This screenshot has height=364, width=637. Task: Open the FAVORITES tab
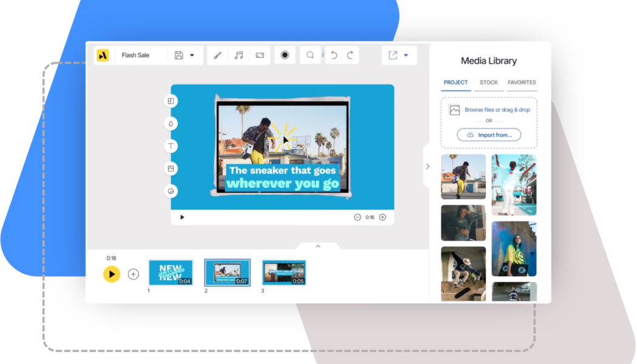(522, 83)
